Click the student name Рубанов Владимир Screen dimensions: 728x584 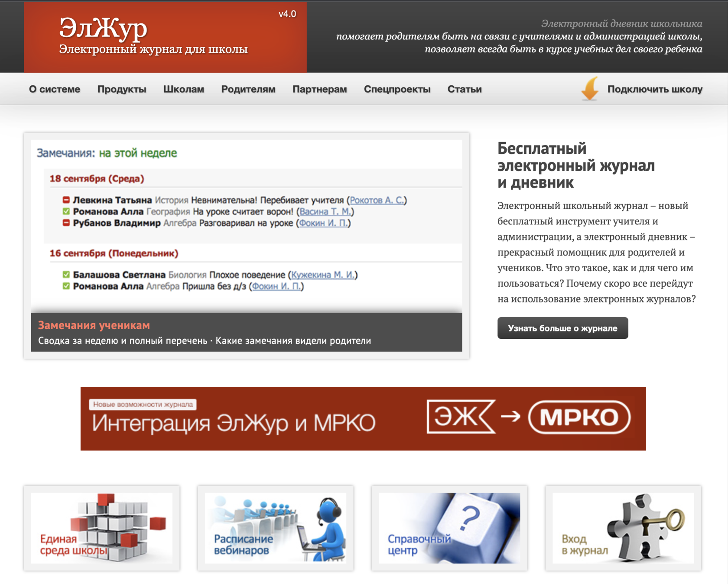[x=117, y=223]
